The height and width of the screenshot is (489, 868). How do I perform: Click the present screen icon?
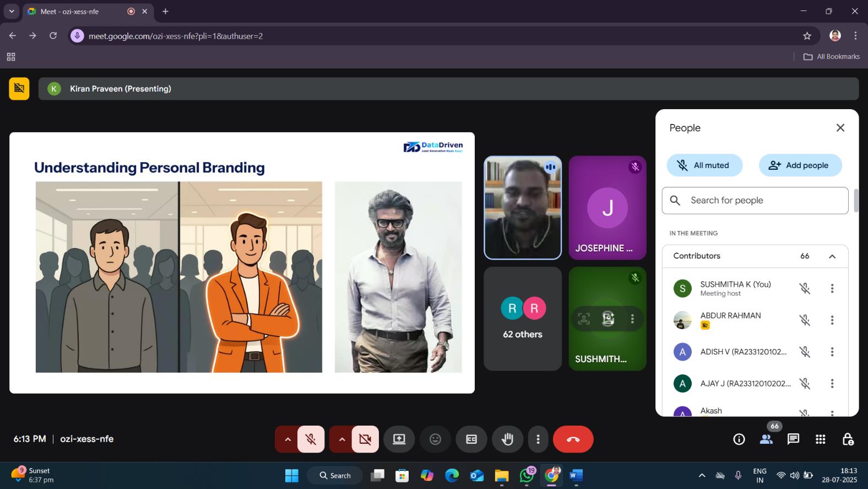[399, 439]
